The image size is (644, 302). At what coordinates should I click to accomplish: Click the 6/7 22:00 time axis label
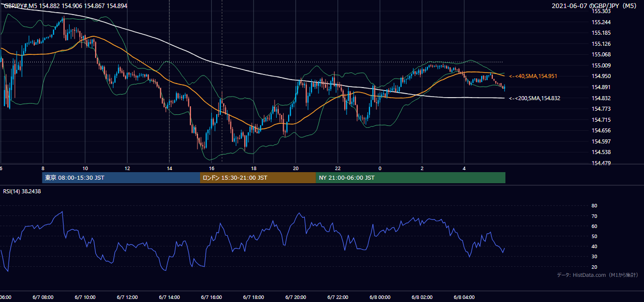(x=338, y=297)
